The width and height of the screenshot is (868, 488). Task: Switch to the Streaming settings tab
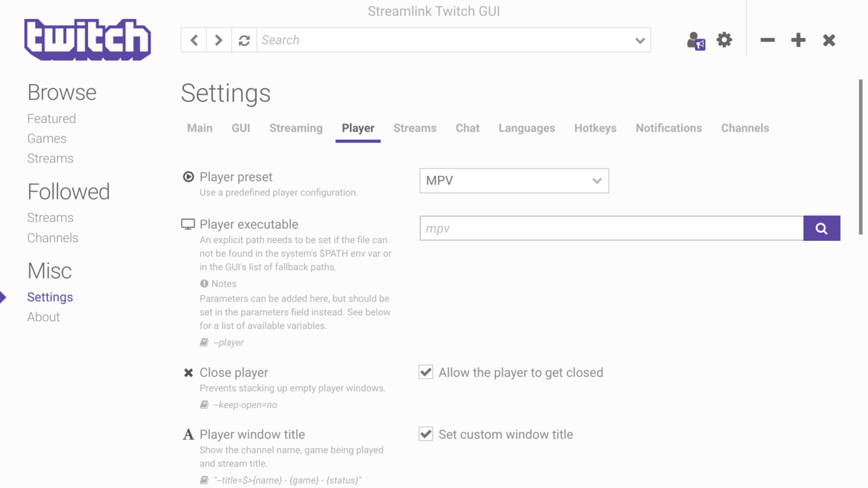tap(296, 128)
